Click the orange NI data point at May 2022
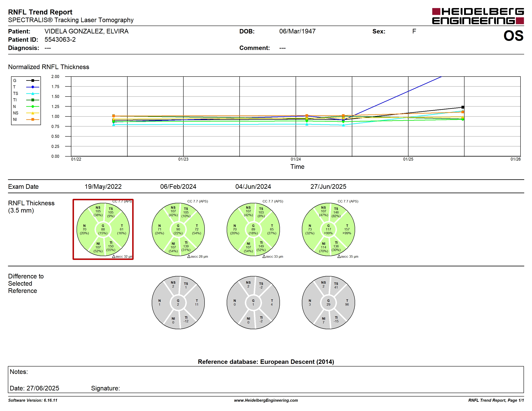 [x=113, y=116]
